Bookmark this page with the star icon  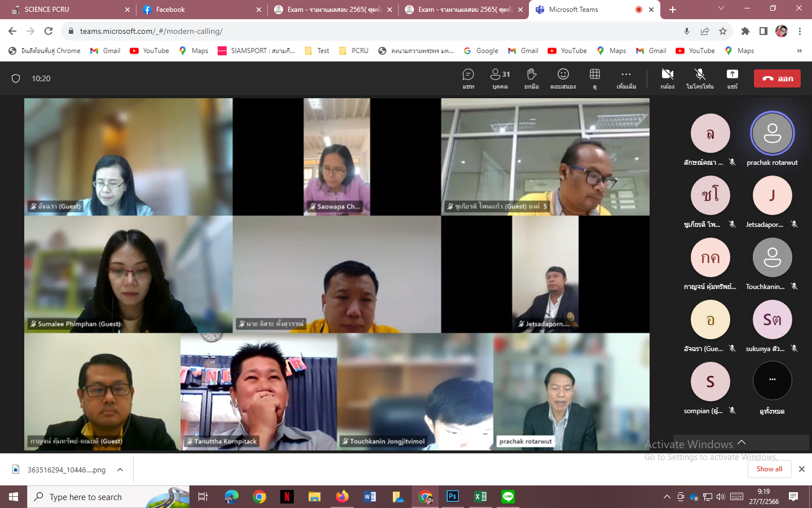click(723, 31)
